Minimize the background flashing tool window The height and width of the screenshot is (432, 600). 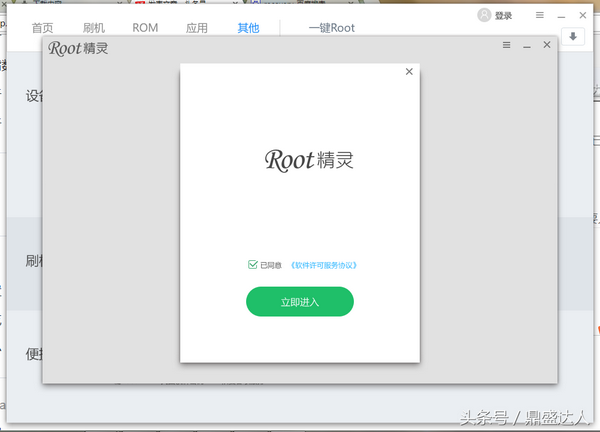click(x=561, y=16)
